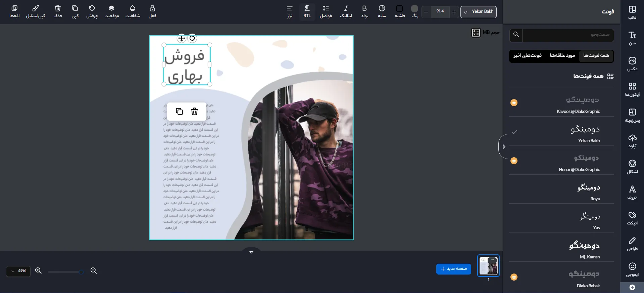Adjust the canvas zoom slider
644x293 pixels.
click(x=66, y=272)
